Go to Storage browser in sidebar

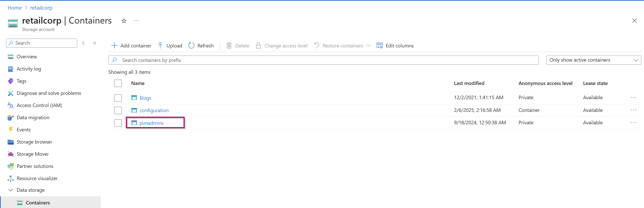pyautogui.click(x=34, y=142)
